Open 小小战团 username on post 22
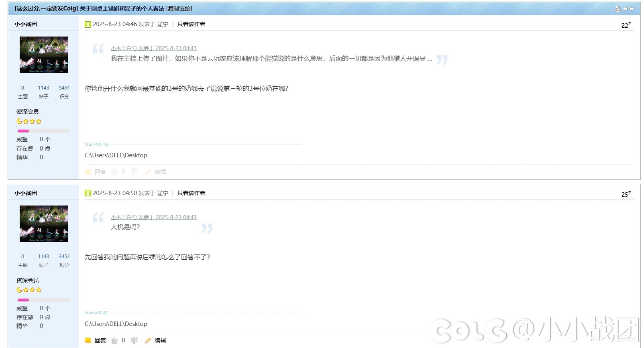The height and width of the screenshot is (348, 644). (26, 24)
